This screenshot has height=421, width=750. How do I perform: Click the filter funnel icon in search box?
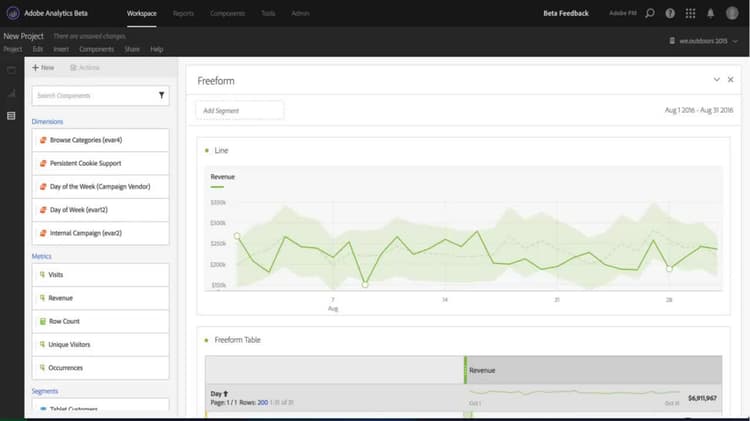162,95
